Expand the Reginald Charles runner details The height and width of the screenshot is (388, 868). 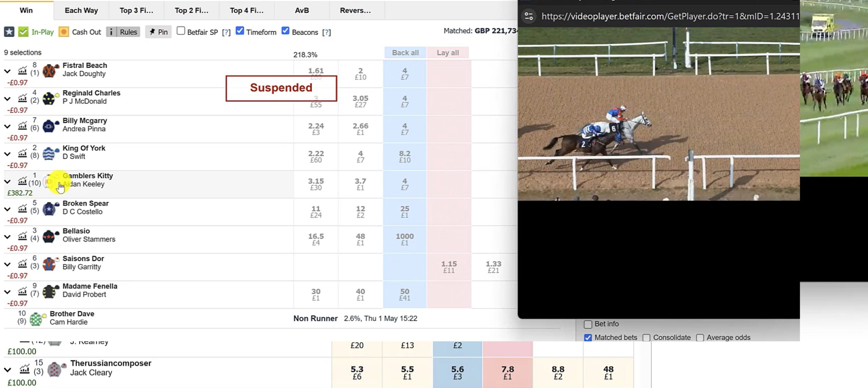[x=7, y=99]
